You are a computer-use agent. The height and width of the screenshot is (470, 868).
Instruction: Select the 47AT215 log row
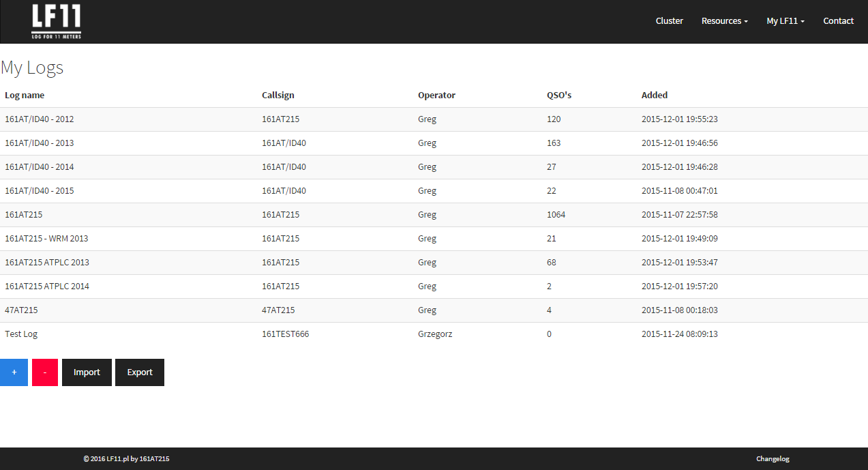pos(21,310)
